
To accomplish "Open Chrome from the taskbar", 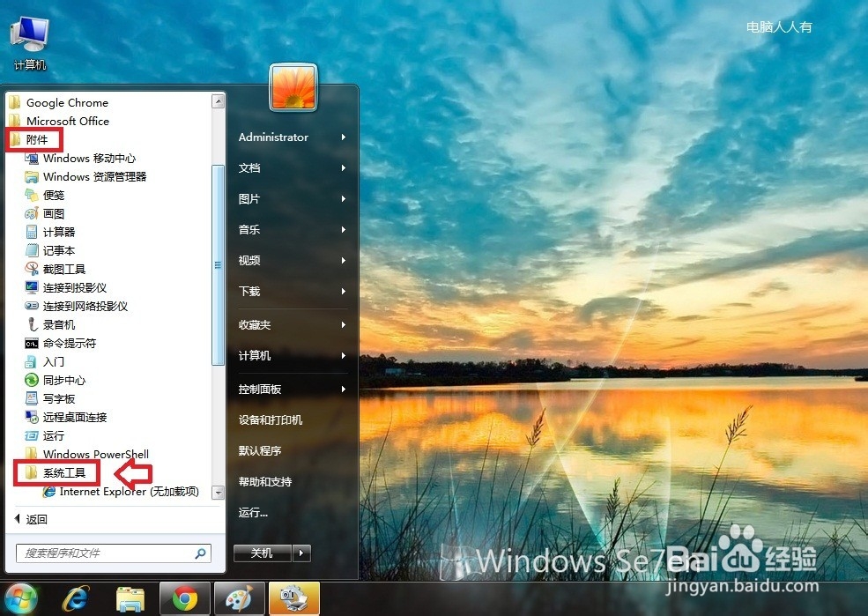I will [184, 597].
